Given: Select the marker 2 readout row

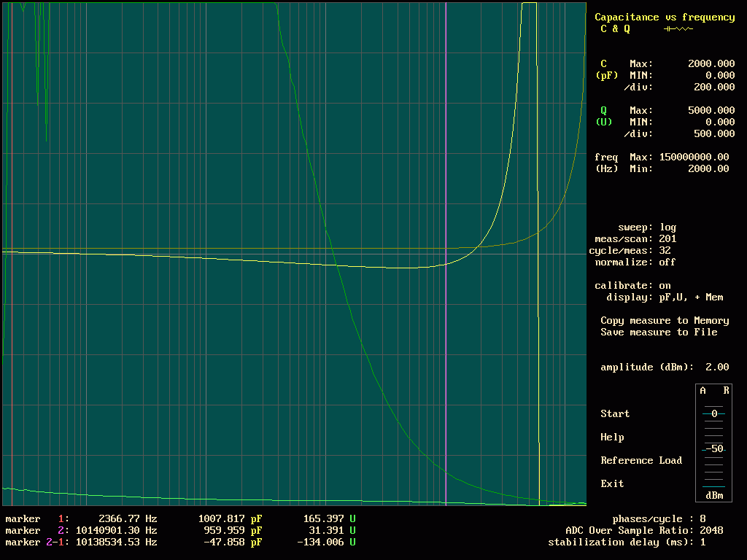Looking at the screenshot, I should click(181, 531).
